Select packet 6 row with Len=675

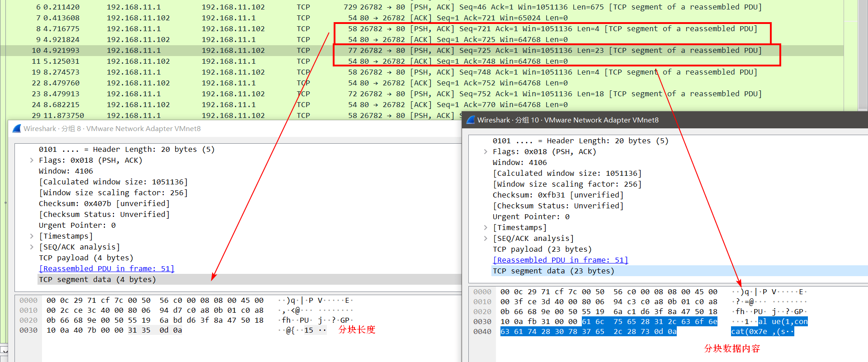(422, 7)
